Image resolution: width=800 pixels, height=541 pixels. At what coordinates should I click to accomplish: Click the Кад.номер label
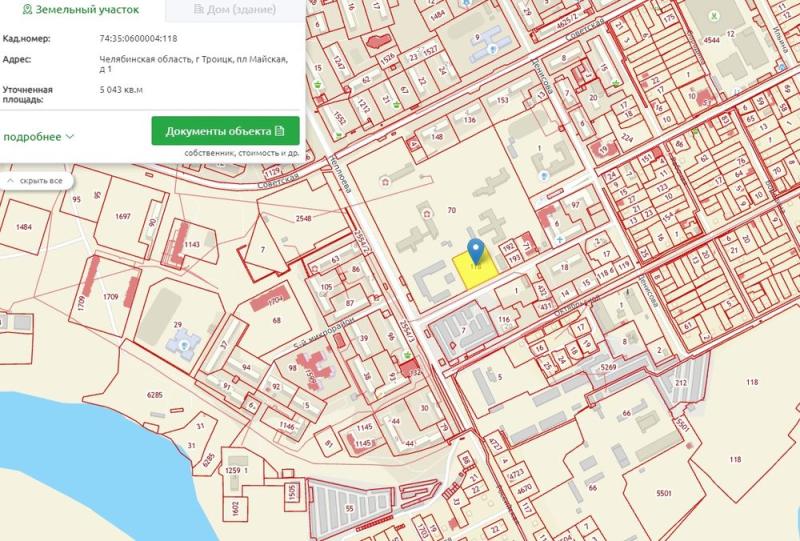tap(27, 38)
